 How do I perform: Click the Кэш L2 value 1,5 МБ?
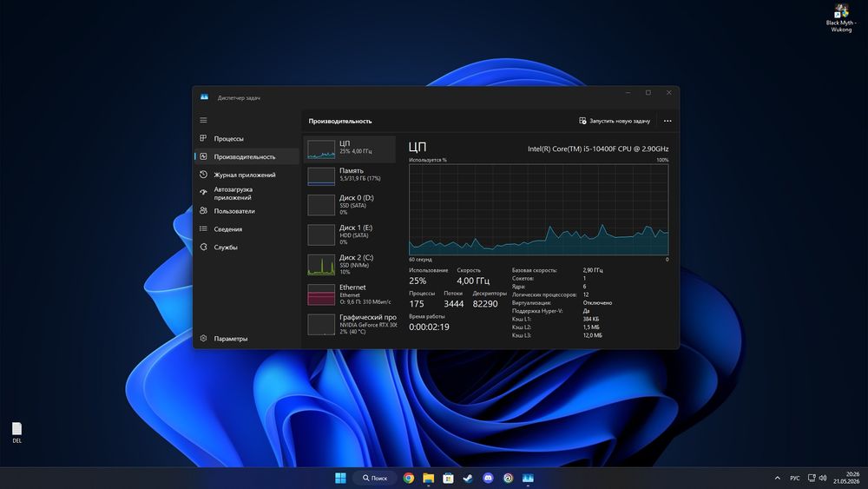click(591, 327)
